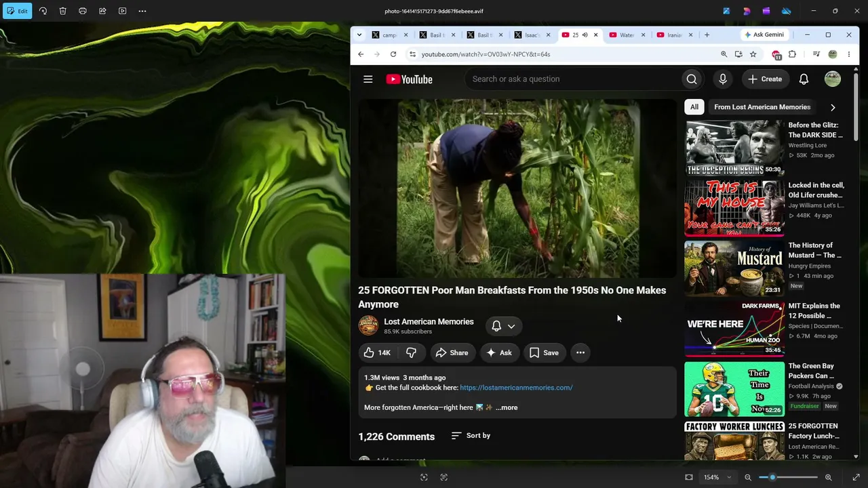The height and width of the screenshot is (488, 868).
Task: Open the comments Sort by dropdown
Action: click(x=471, y=436)
